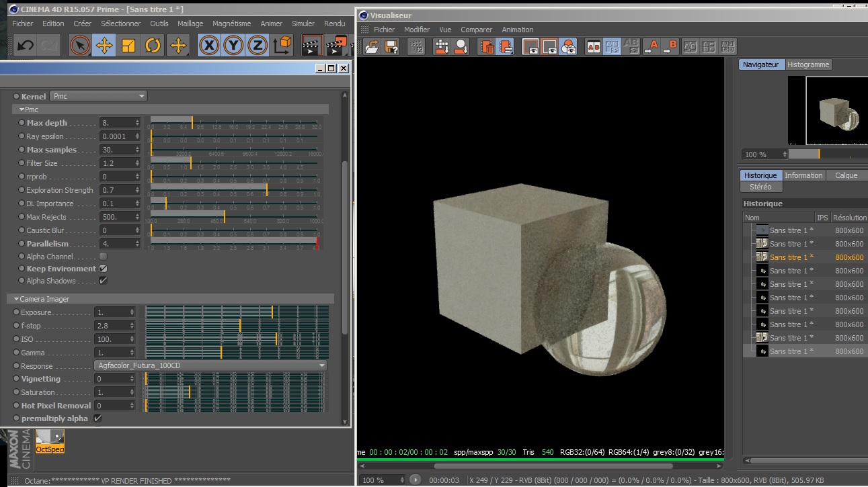Click the Set as A icon

pyautogui.click(x=650, y=46)
